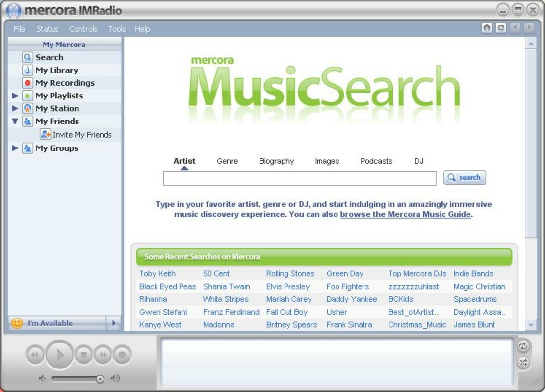The height and width of the screenshot is (392, 545).
Task: Click the Invite My Friends tree item label
Action: coord(82,135)
